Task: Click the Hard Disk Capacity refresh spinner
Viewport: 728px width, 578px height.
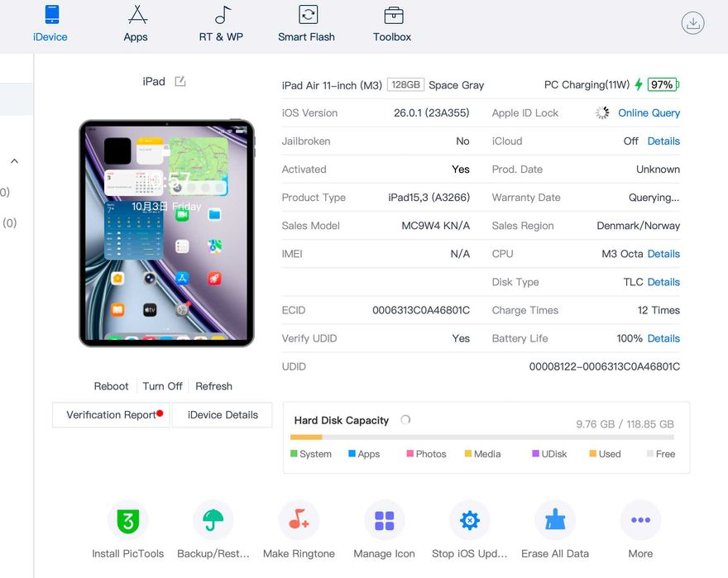Action: tap(405, 420)
